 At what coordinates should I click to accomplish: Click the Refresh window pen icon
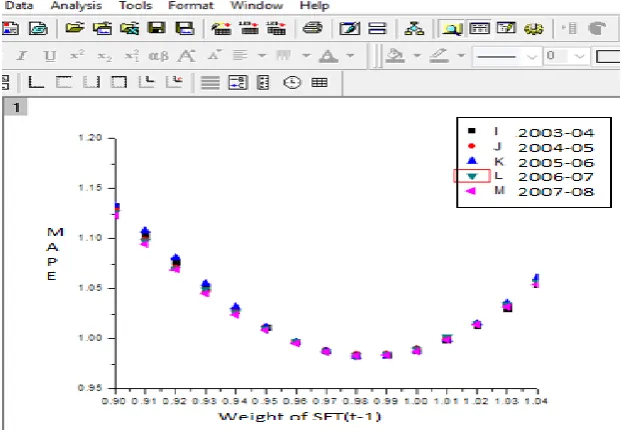350,29
